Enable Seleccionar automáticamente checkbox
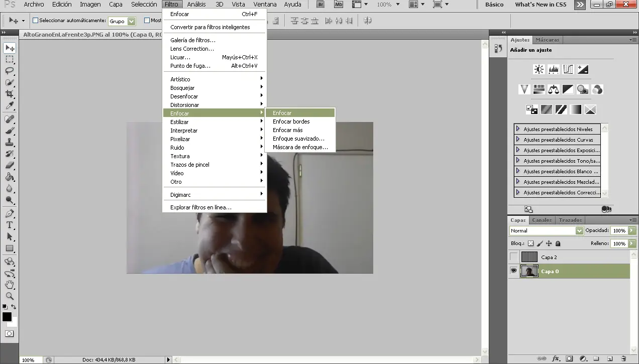Viewport: 639px width, 364px height. [x=35, y=21]
